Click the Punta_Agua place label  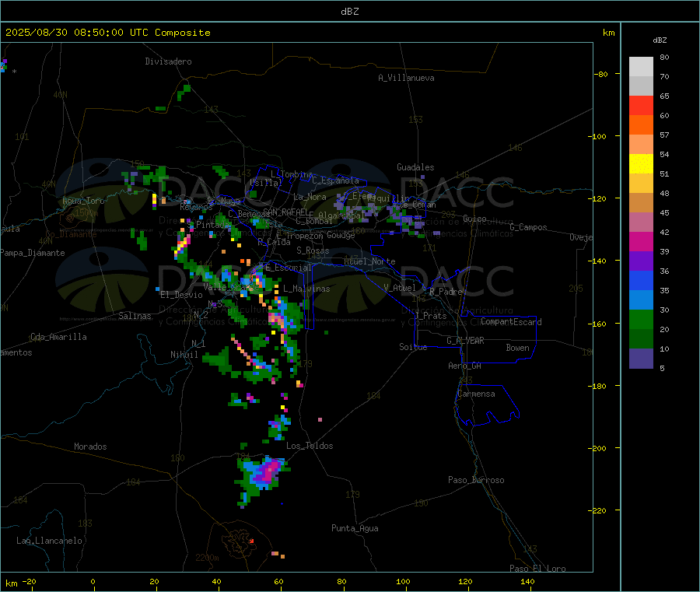[x=355, y=528]
